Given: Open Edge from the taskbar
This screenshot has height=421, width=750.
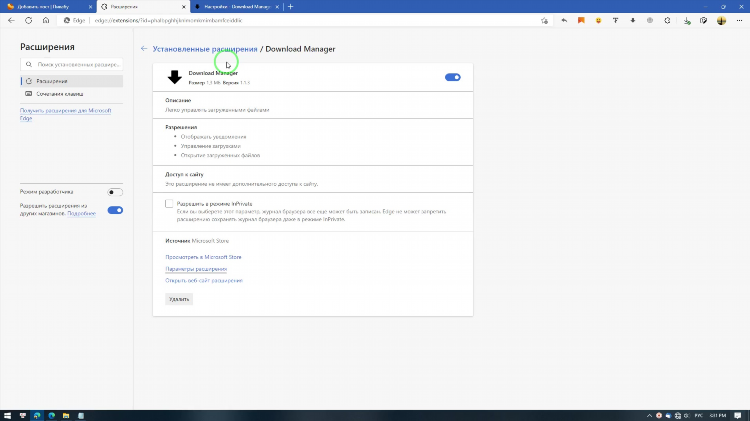Looking at the screenshot, I should point(52,415).
